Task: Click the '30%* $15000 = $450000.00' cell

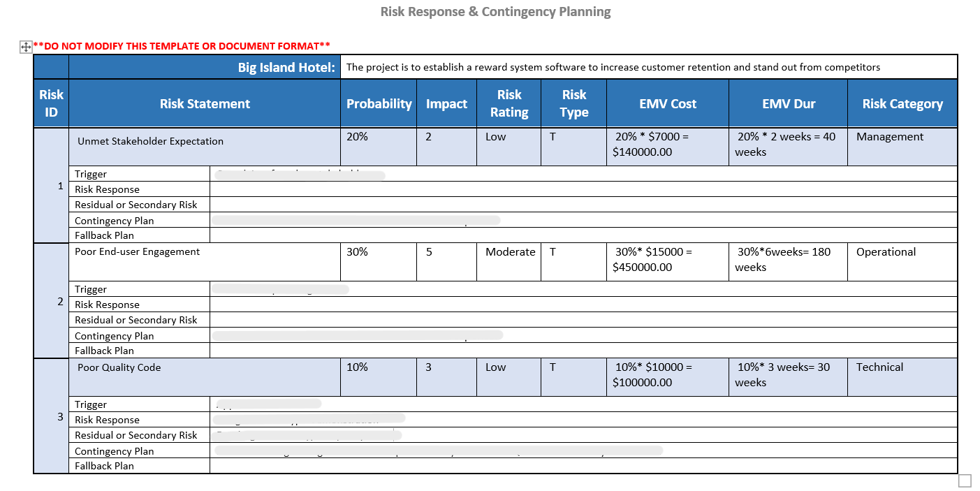Action: (x=668, y=262)
